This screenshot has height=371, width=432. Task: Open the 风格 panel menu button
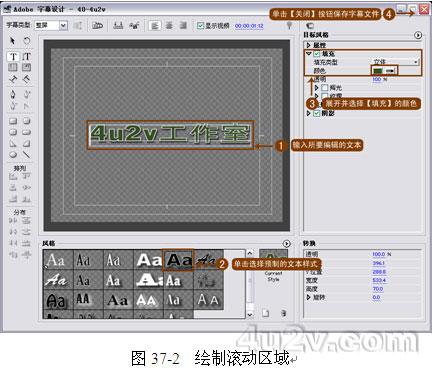coord(286,244)
